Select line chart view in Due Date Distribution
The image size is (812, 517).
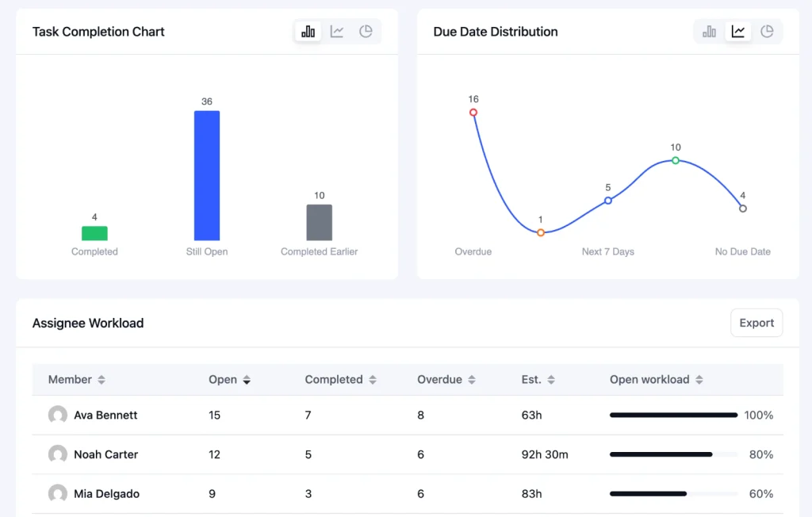pos(738,32)
